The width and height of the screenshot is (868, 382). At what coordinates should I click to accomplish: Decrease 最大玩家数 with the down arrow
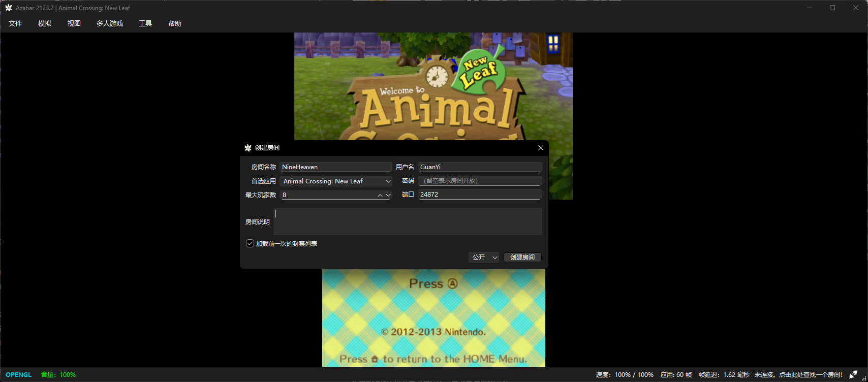coord(388,195)
